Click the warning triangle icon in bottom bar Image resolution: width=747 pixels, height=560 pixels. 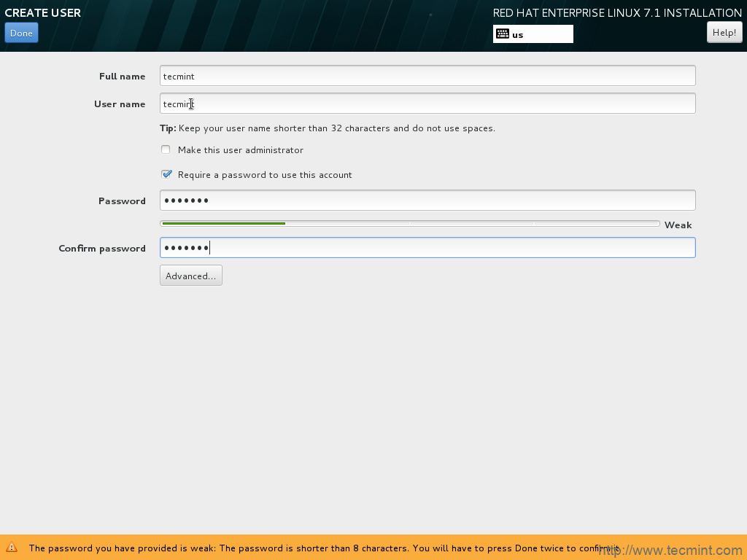(12, 547)
